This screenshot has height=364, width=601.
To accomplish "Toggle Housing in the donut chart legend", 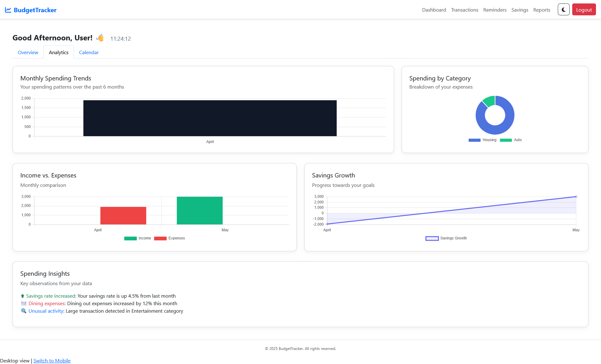I will [482, 140].
